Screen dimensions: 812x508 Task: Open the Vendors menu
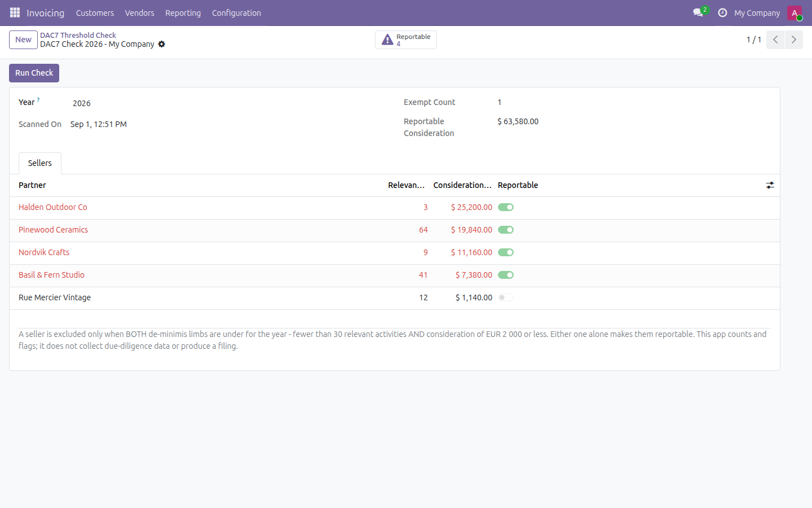coord(139,12)
